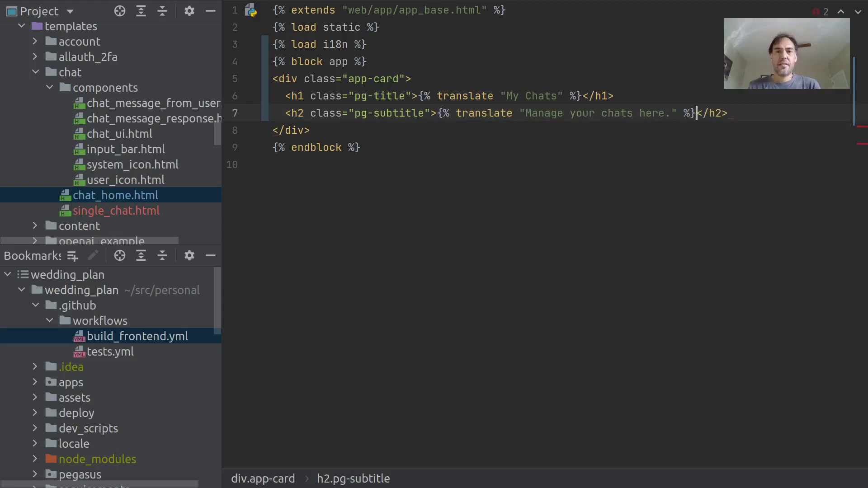Collapse the components folder
The image size is (868, 488).
pos(50,88)
